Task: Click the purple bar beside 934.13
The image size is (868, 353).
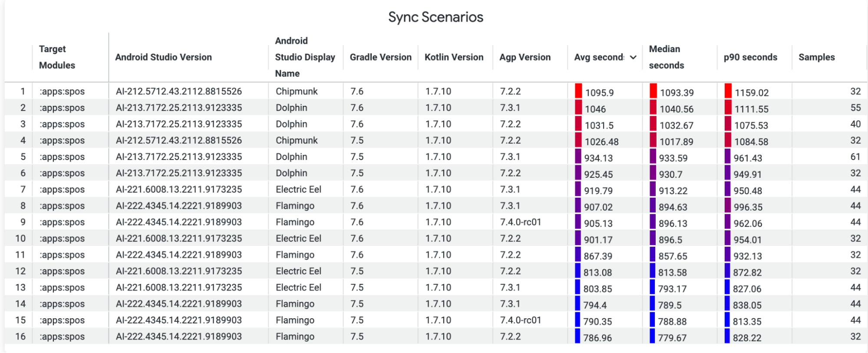Action: point(578,156)
